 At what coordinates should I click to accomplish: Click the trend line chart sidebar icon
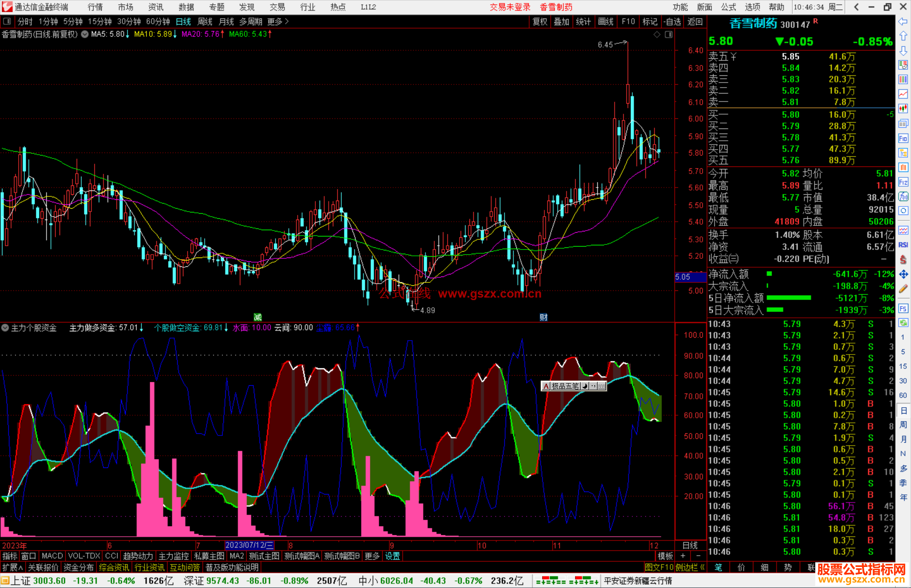(x=903, y=94)
